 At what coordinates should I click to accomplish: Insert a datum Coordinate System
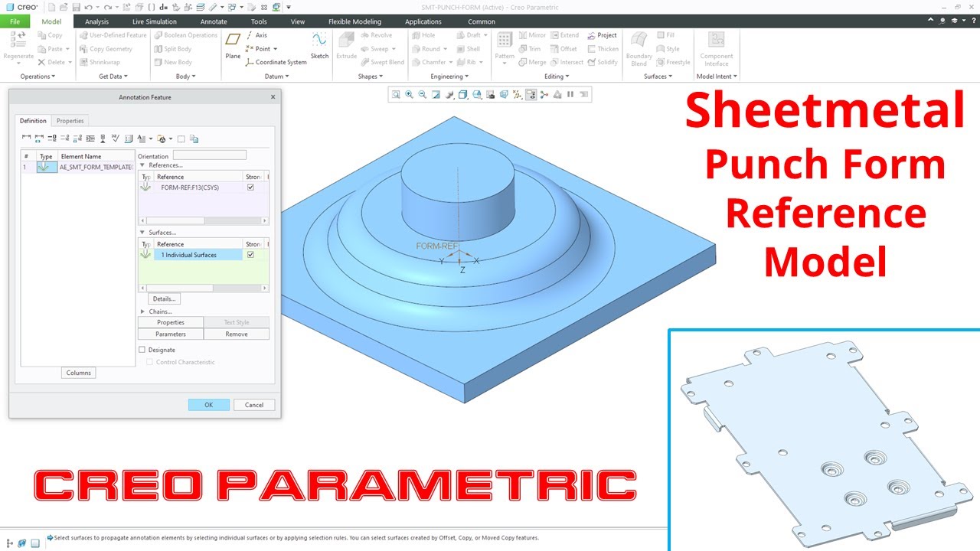(x=276, y=62)
